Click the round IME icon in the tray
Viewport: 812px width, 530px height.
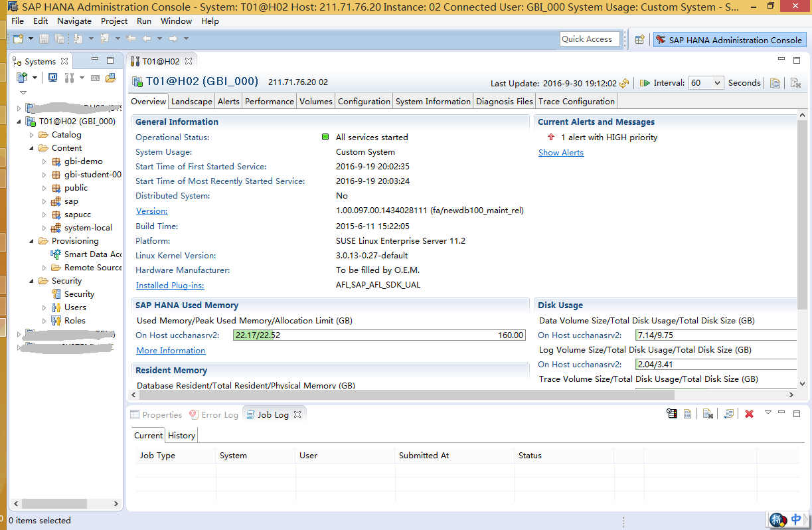coord(778,519)
